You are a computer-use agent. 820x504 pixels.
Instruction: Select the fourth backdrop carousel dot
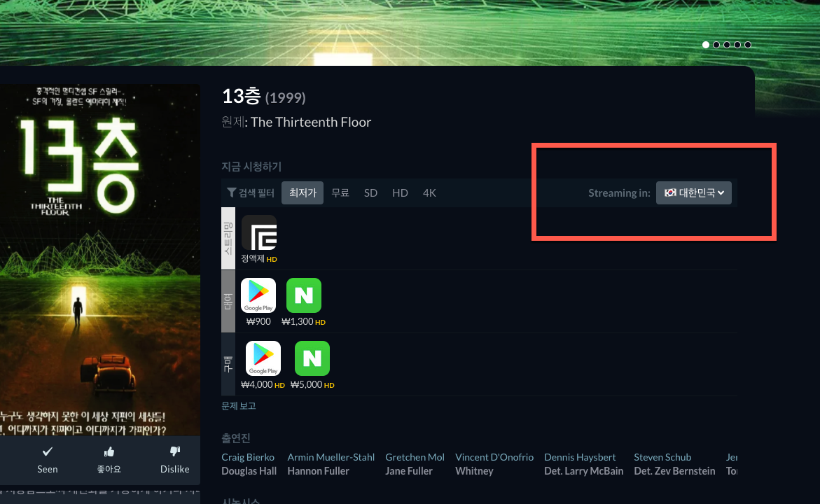pos(737,45)
